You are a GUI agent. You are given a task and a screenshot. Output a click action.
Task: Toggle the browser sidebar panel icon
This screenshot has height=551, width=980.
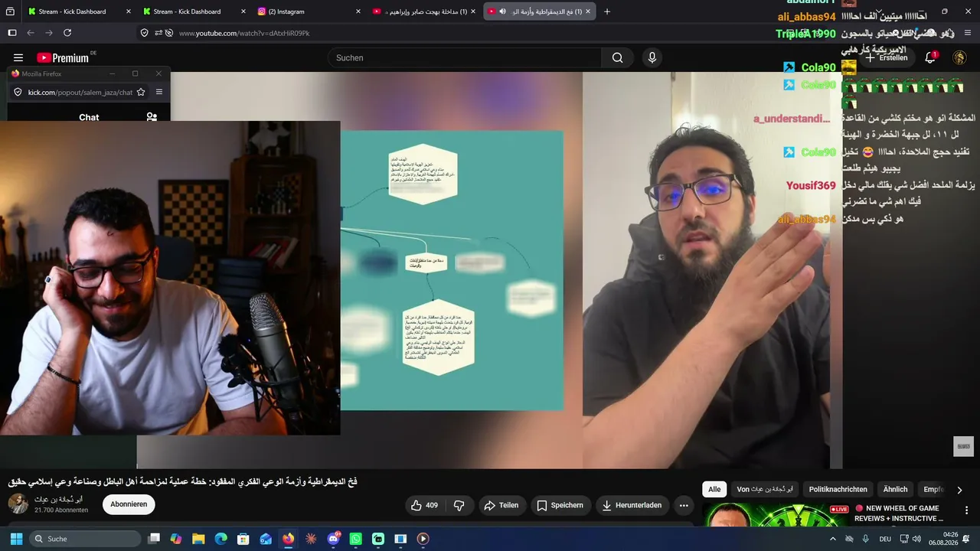11,33
